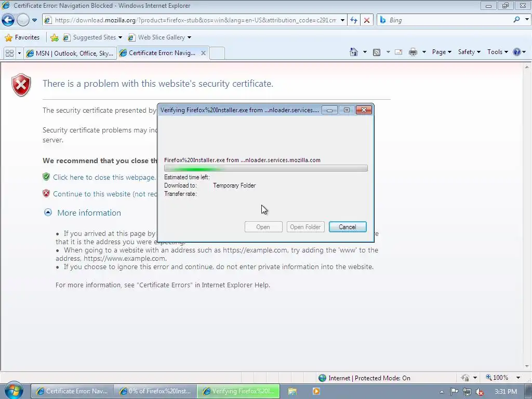This screenshot has width=532, height=399.
Task: Open the recent pages dropdown arrow
Action: tap(35, 20)
